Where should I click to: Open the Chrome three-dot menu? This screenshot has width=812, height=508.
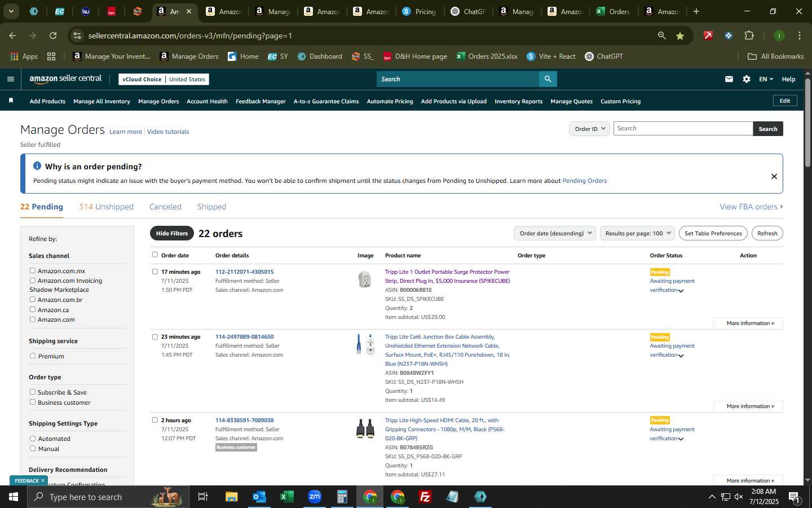coord(799,36)
